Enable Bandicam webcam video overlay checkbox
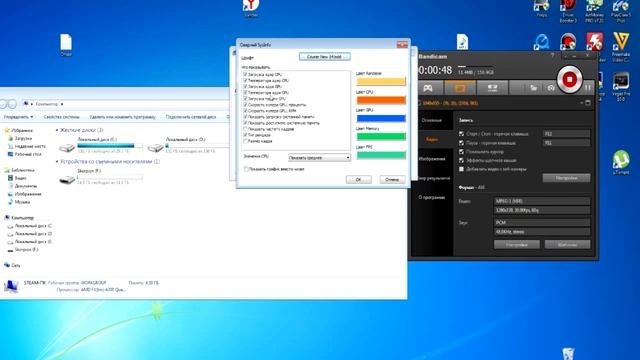 pyautogui.click(x=461, y=169)
